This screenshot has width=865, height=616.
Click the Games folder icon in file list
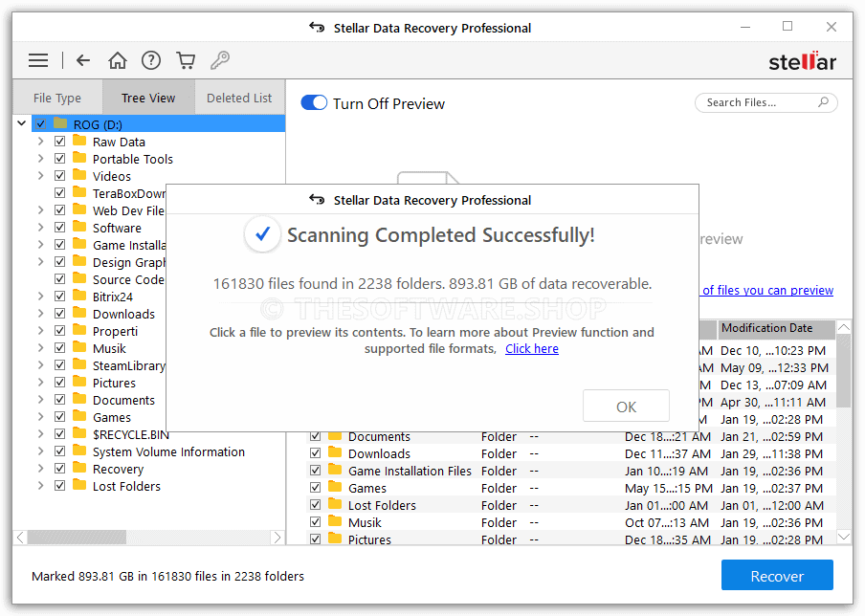[x=335, y=488]
